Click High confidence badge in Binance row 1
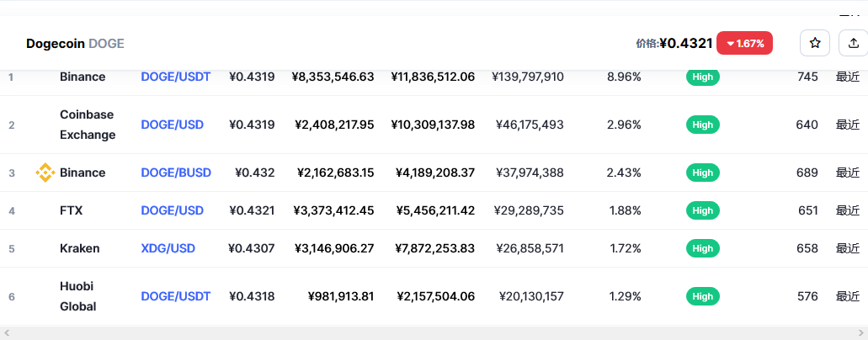Image resolution: width=868 pixels, height=340 pixels. tap(702, 77)
